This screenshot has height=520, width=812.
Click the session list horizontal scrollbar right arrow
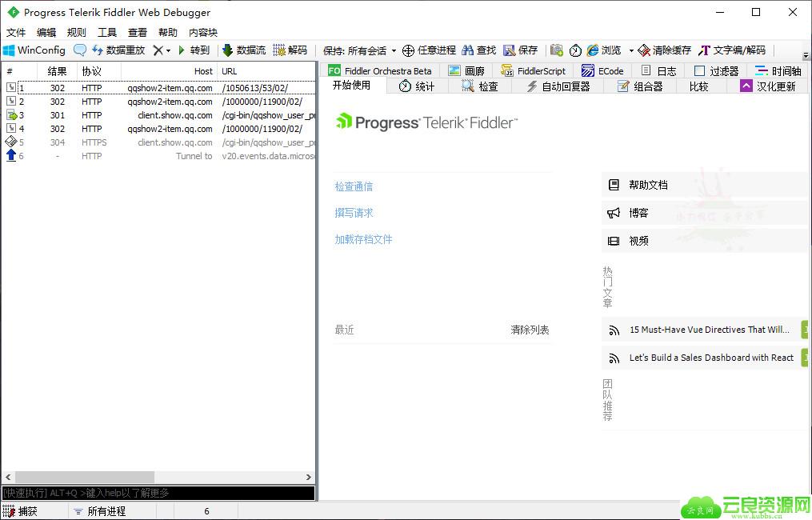click(x=309, y=477)
